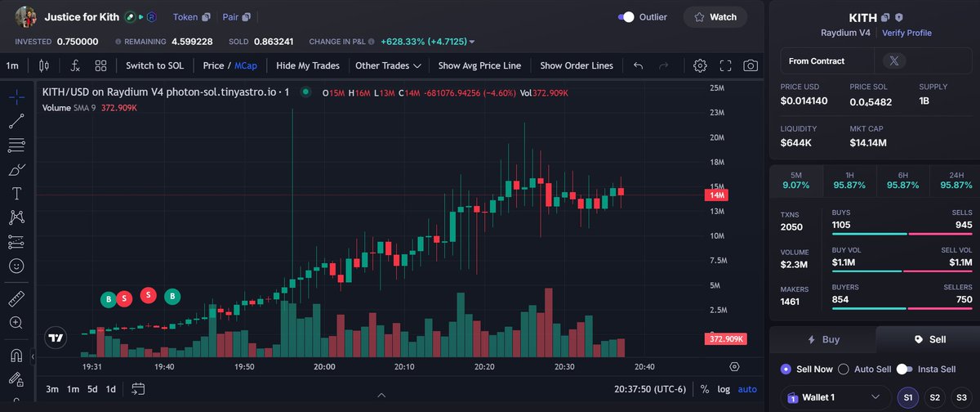The width and height of the screenshot is (980, 412).
Task: Open the timezone 20:37:50 (UTC-6) menu
Action: click(x=650, y=389)
